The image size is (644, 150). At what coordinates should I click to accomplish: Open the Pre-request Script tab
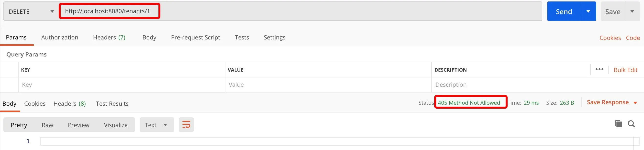click(196, 37)
